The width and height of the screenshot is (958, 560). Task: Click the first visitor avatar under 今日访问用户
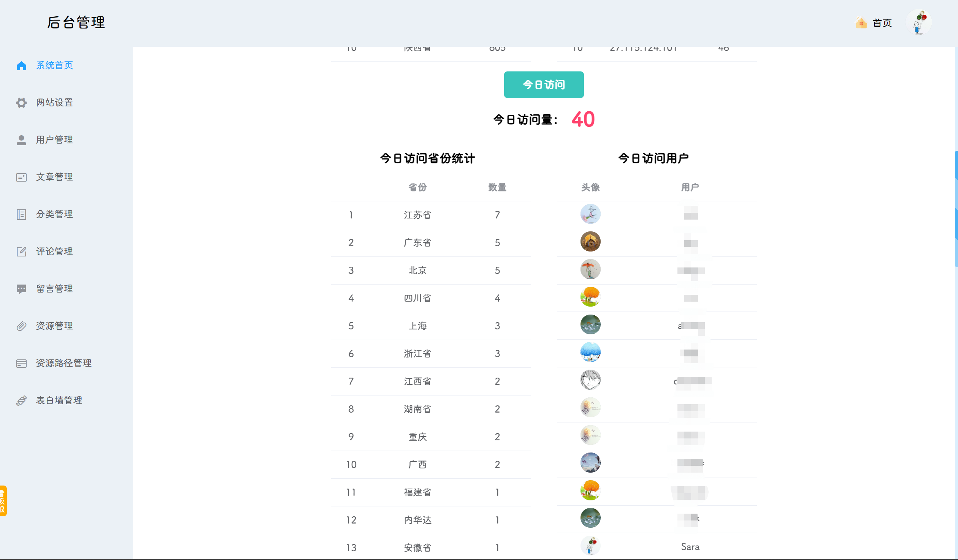(590, 214)
